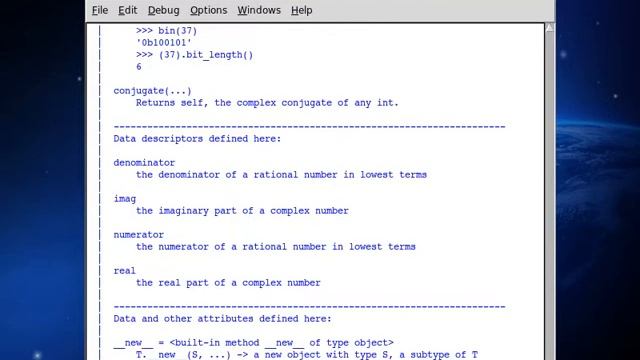Click the vertical scrollbar track
The width and height of the screenshot is (640, 360).
[x=549, y=196]
